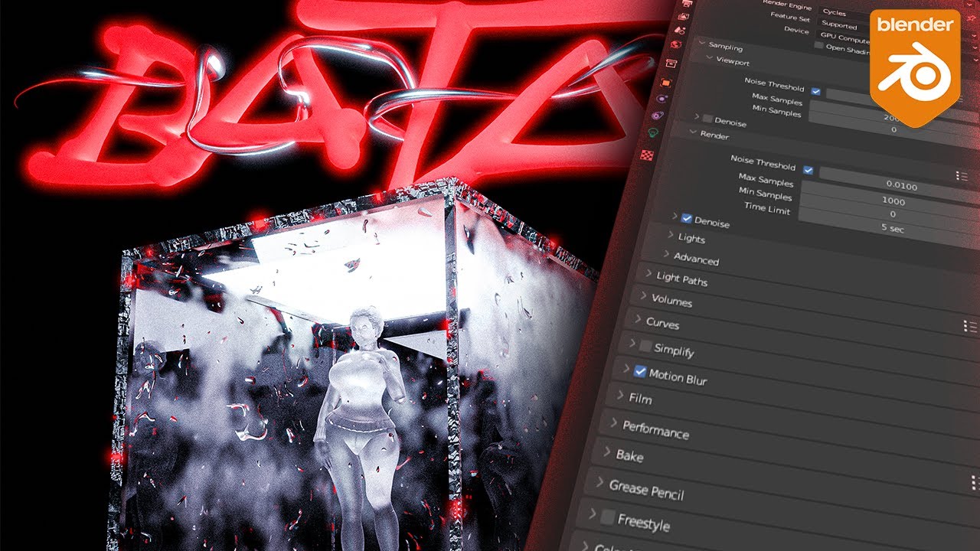Viewport: 980px width, 551px height.
Task: Open the Collection properties box icon
Action: coord(671,63)
